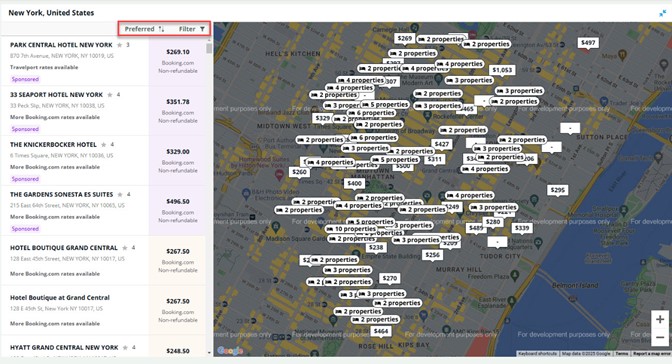Click the $400 map price marker
Screen dimensions: 672x364
pos(354,183)
